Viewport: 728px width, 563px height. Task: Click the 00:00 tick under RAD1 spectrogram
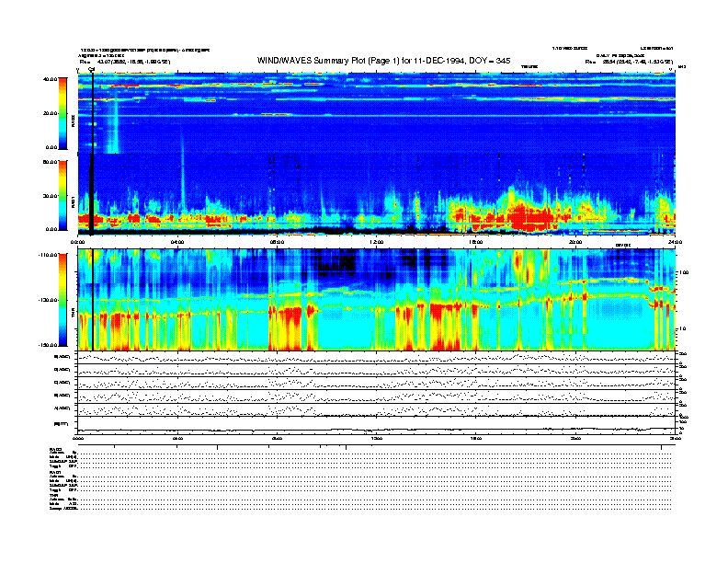77,242
